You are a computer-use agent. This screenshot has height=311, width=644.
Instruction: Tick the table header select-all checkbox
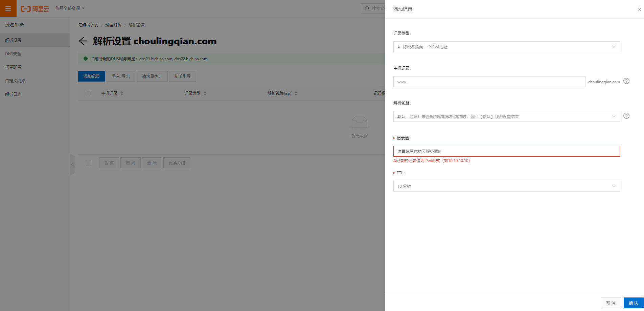click(x=88, y=93)
